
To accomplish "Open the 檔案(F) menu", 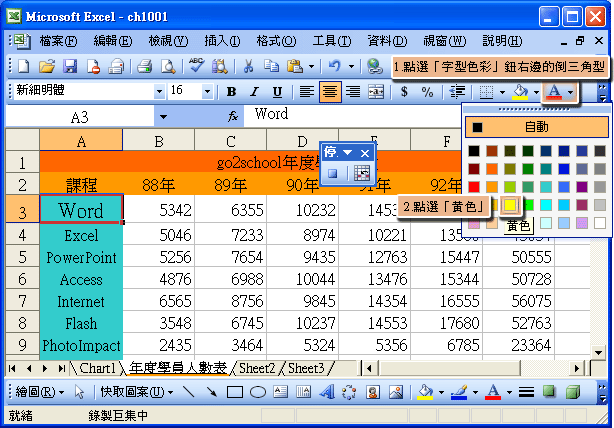I will pyautogui.click(x=58, y=41).
